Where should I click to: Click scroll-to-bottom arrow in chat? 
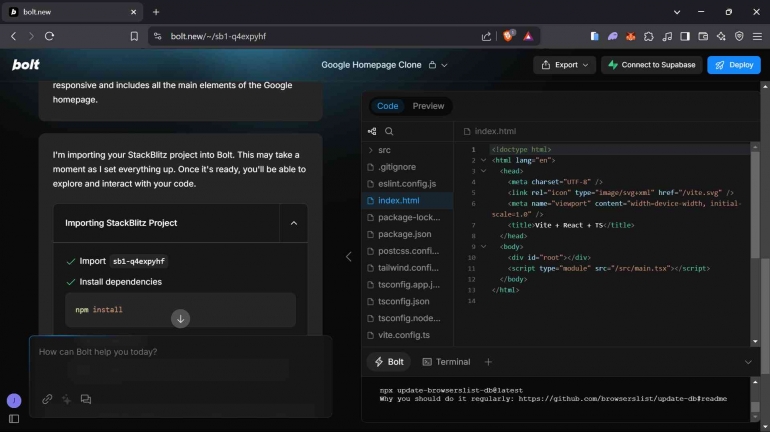tap(180, 319)
